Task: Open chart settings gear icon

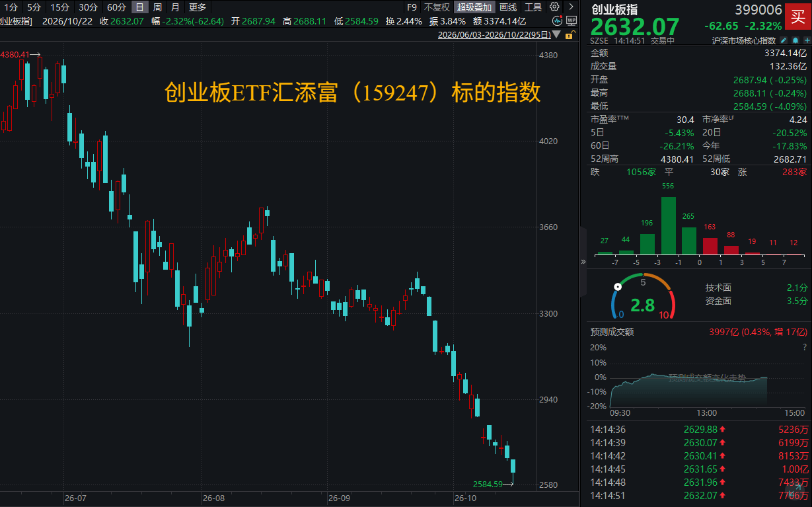Action: tap(554, 7)
